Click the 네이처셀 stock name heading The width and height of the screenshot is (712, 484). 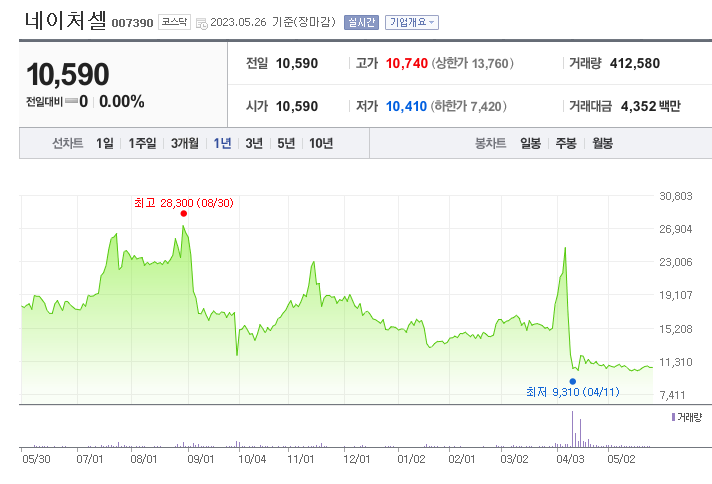tap(66, 20)
